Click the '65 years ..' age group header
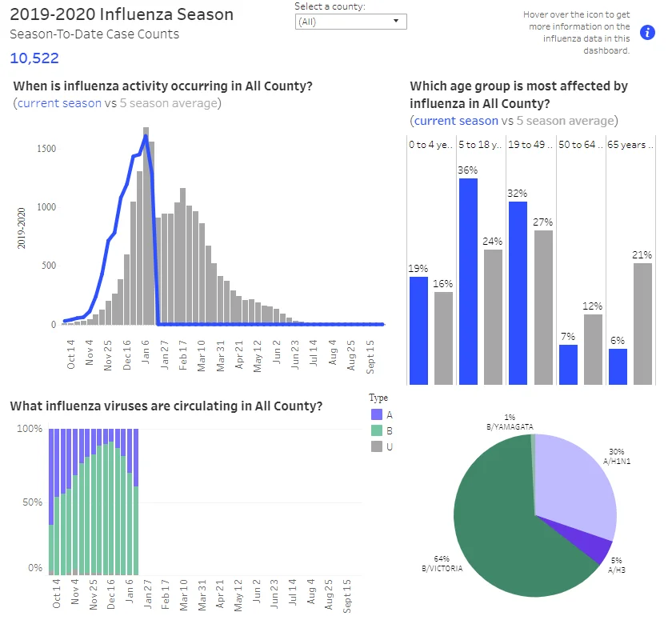The height and width of the screenshot is (624, 672). tap(630, 145)
